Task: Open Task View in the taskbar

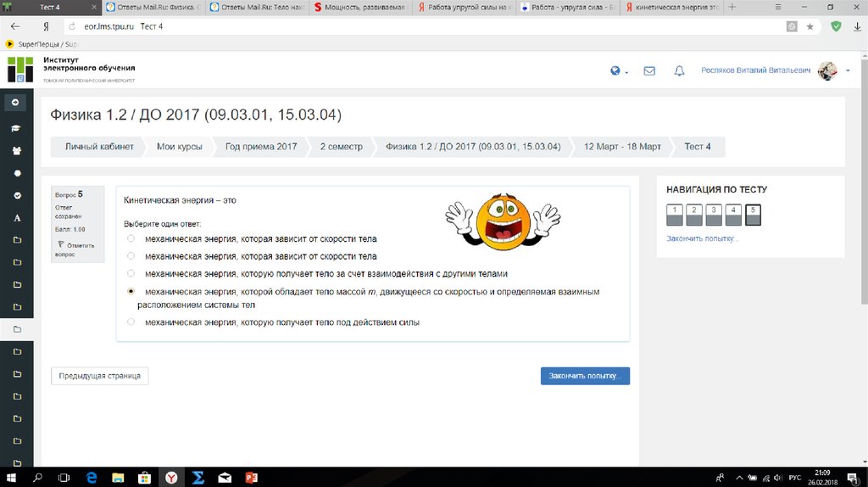Action: [64, 477]
